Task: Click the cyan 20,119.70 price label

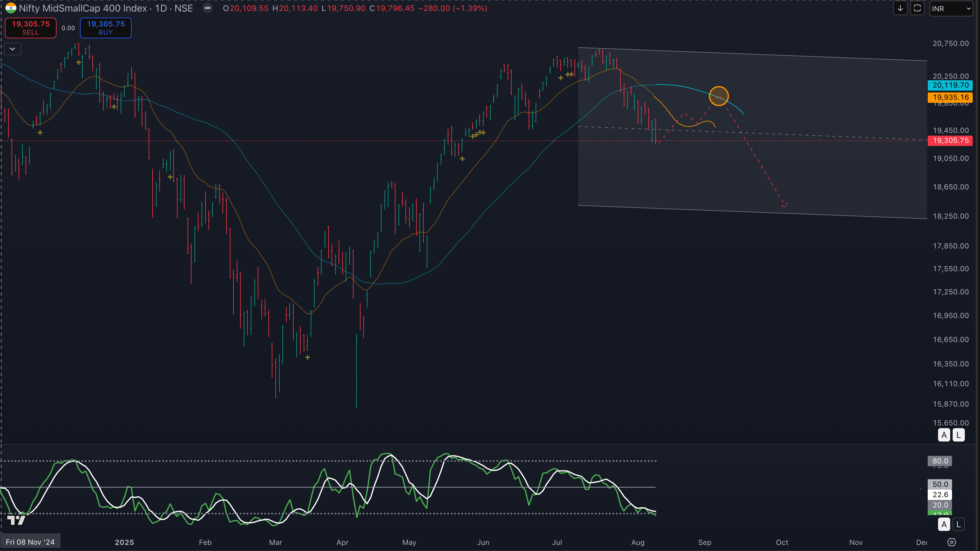Action: click(x=950, y=85)
